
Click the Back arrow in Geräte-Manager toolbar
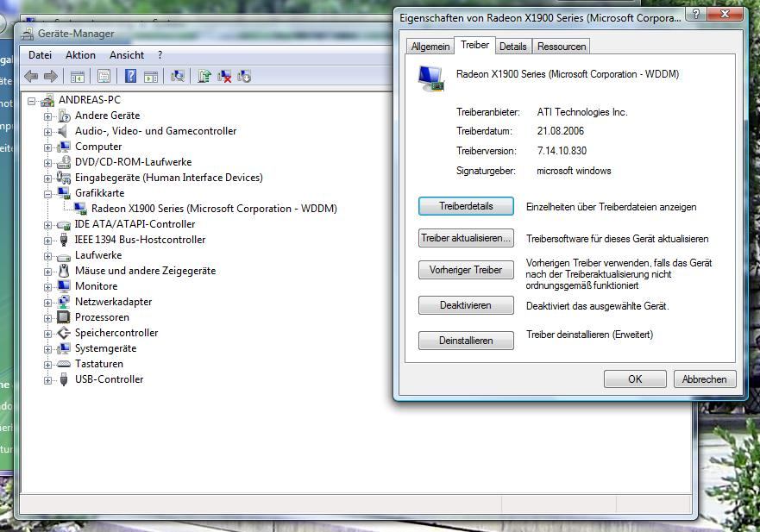click(31, 76)
